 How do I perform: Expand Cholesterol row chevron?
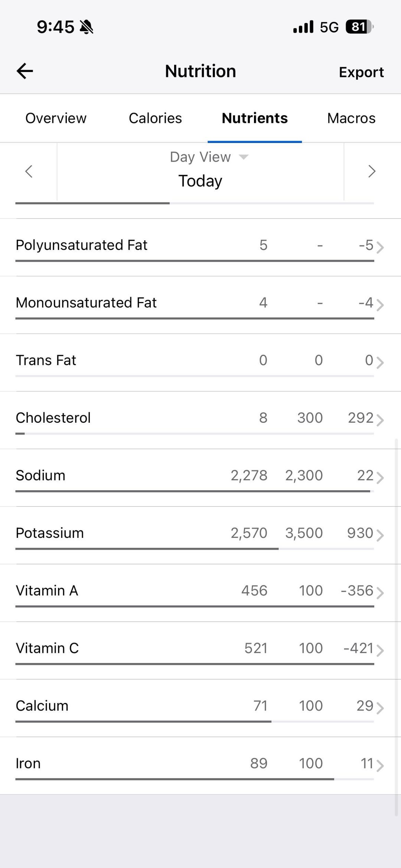[380, 420]
